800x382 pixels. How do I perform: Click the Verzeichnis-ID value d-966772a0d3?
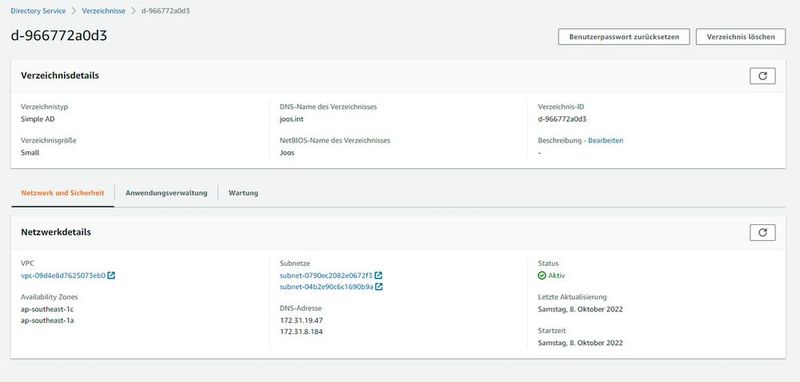562,119
